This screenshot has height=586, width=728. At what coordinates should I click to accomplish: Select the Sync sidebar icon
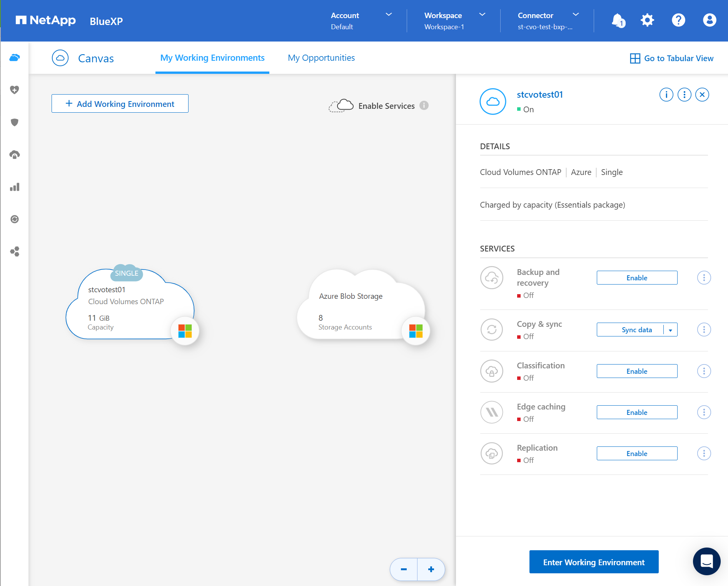tap(15, 219)
